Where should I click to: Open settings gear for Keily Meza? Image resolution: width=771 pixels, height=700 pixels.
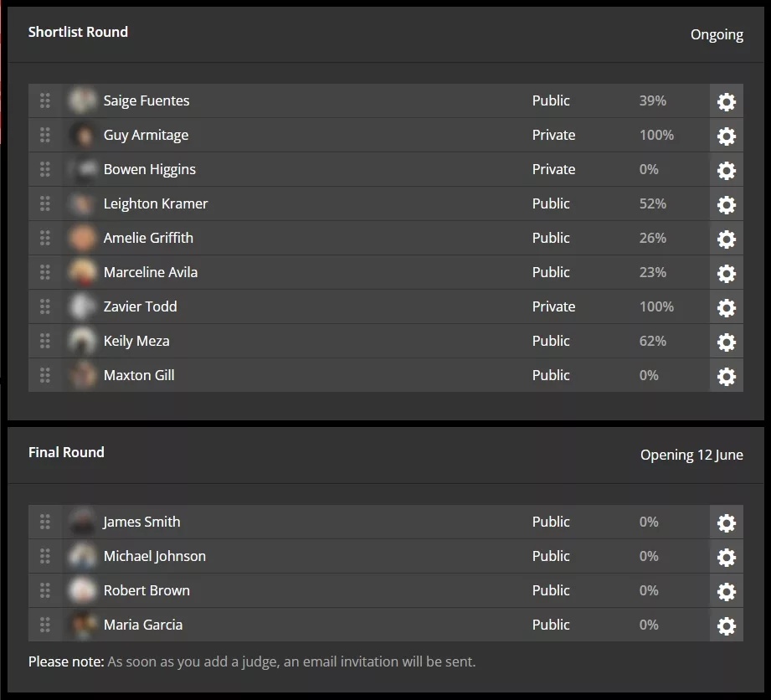click(726, 342)
